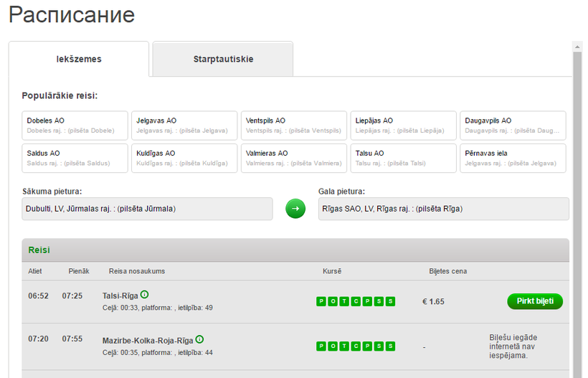Click the Sākuma pietura input field
Screen dimensions: 588x378
148,209
